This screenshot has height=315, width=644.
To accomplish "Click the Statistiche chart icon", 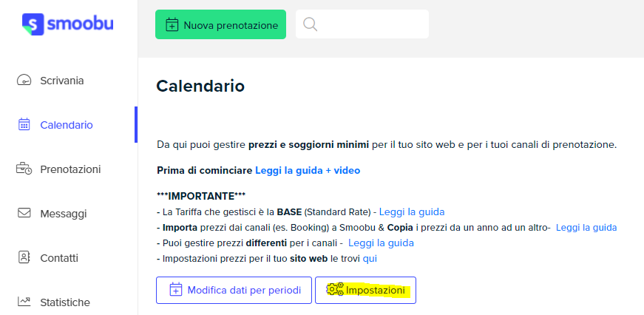I will (x=24, y=302).
